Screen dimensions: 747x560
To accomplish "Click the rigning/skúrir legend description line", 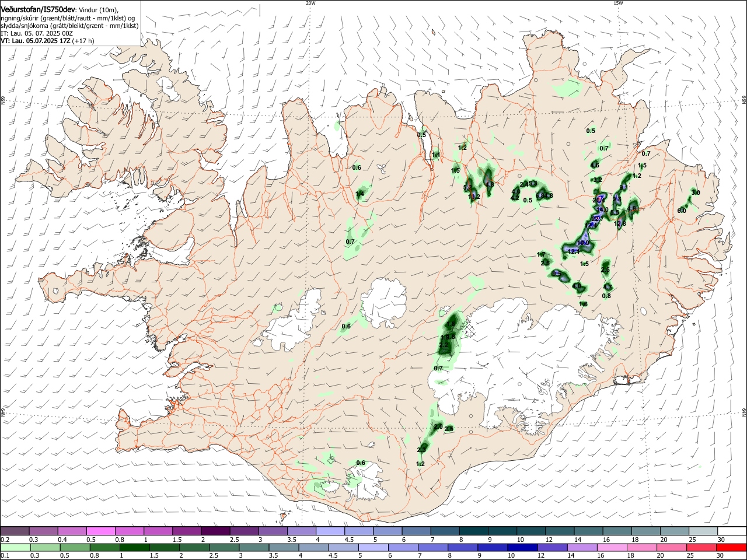I will click(68, 18).
